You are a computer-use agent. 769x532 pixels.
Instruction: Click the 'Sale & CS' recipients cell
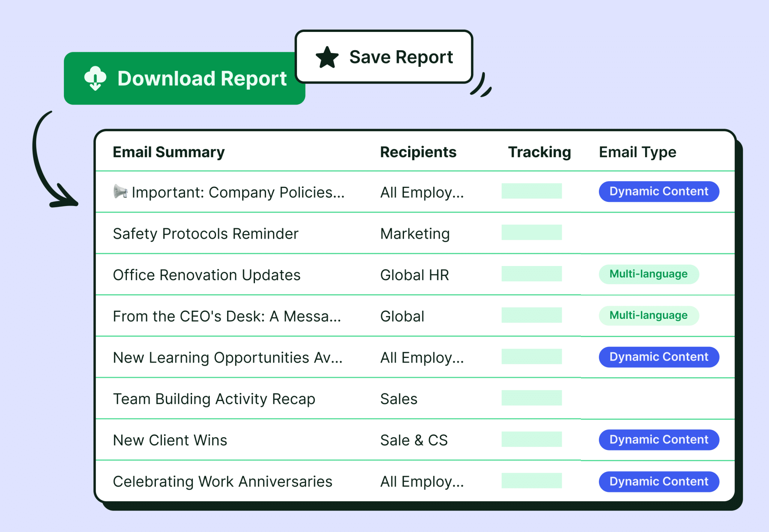click(414, 440)
